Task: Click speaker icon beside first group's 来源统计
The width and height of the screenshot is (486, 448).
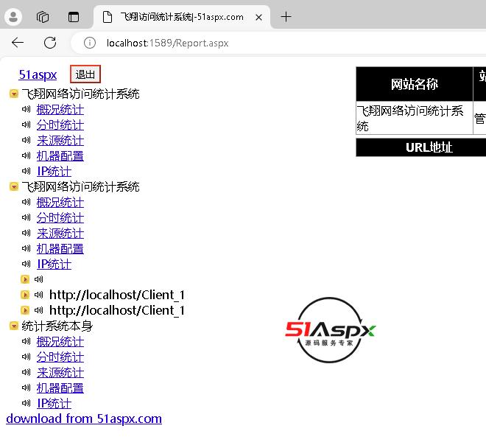Action: pos(26,140)
